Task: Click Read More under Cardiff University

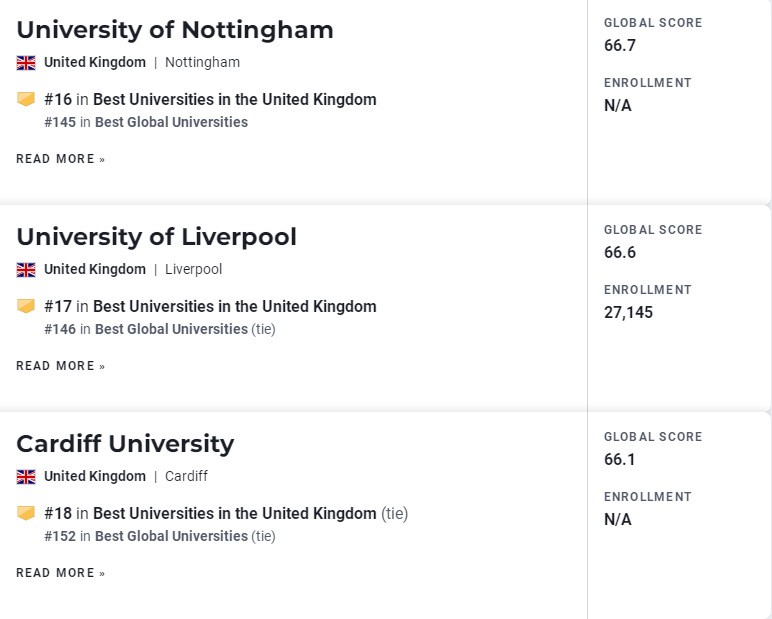Action: click(61, 573)
